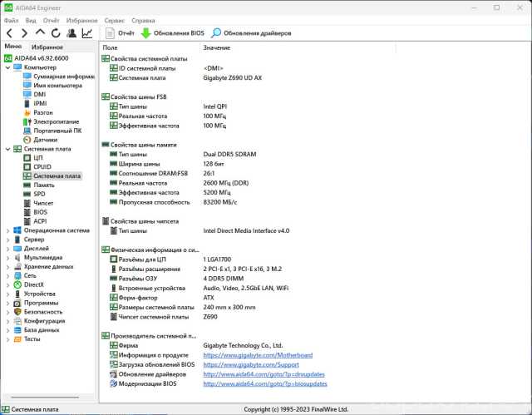
Task: Expand the DirectX tree node
Action: [7, 284]
